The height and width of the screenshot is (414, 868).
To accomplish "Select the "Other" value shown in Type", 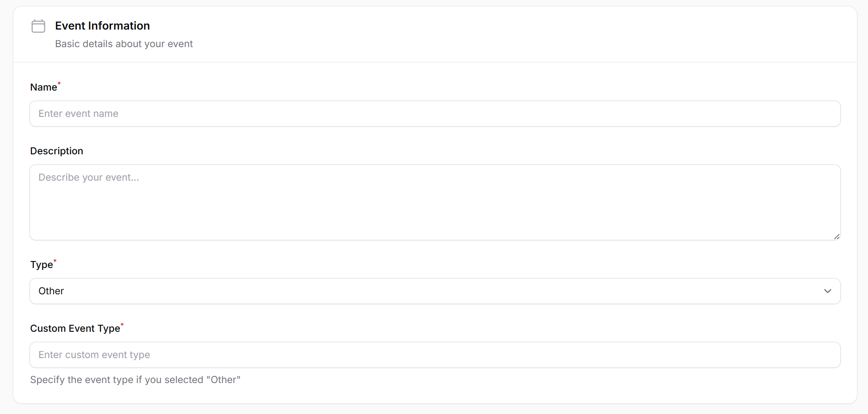I will 51,291.
